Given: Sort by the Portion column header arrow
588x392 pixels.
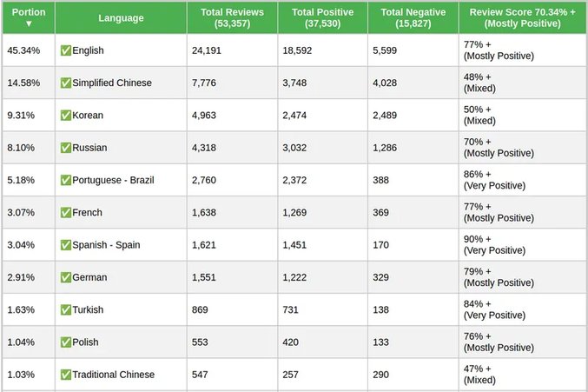Looking at the screenshot, I should pyautogui.click(x=28, y=23).
